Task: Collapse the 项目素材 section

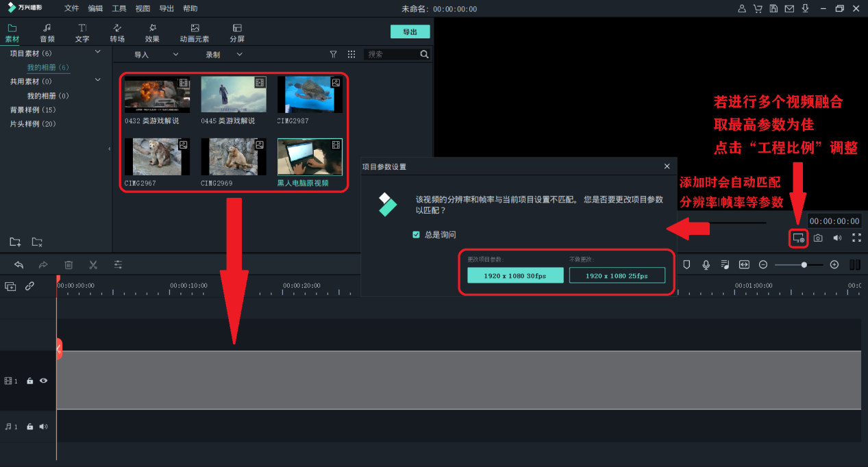Action: (x=98, y=53)
